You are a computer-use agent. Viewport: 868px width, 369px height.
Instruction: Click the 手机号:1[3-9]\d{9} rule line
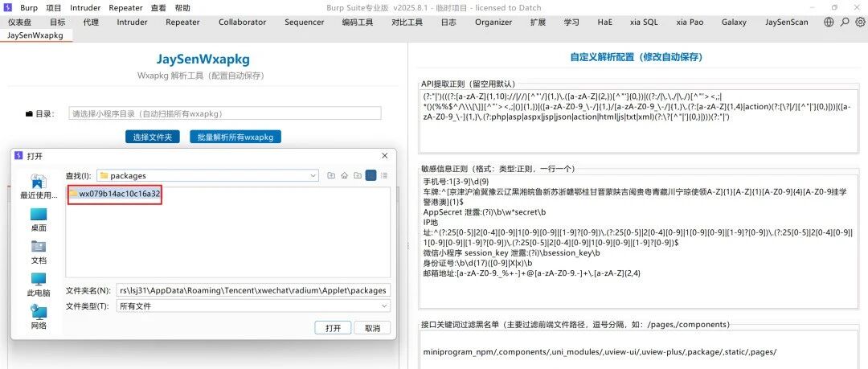pyautogui.click(x=456, y=182)
